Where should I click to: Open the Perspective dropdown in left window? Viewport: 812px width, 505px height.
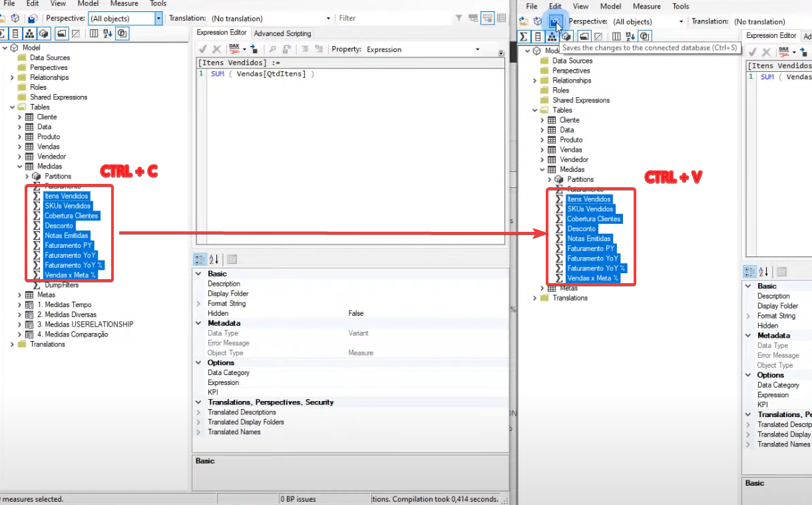pos(158,19)
